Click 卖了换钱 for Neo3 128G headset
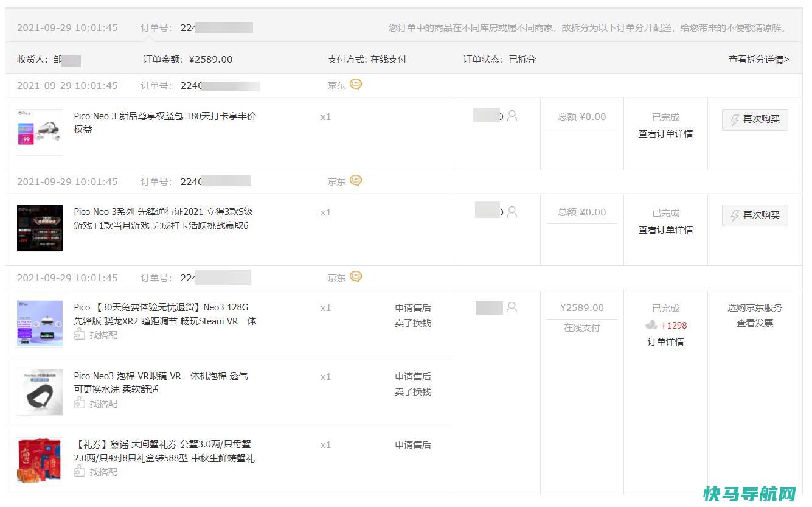The width and height of the screenshot is (812, 507). (413, 323)
